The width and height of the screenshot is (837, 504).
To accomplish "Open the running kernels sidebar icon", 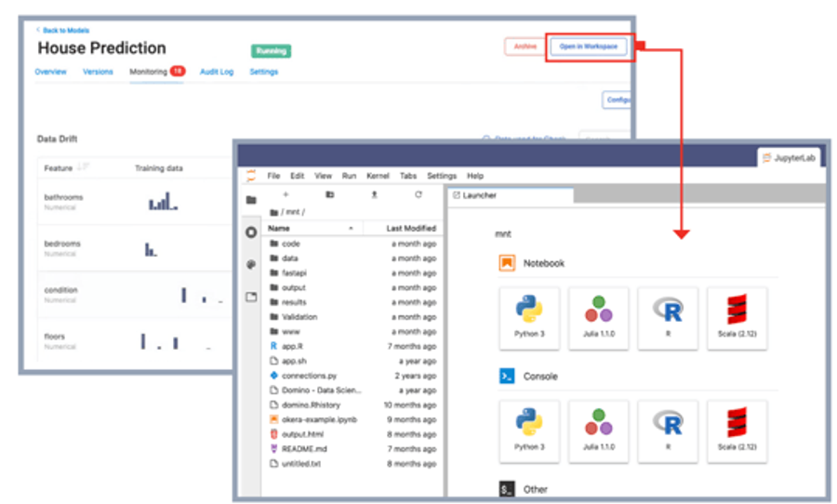I will pyautogui.click(x=251, y=232).
